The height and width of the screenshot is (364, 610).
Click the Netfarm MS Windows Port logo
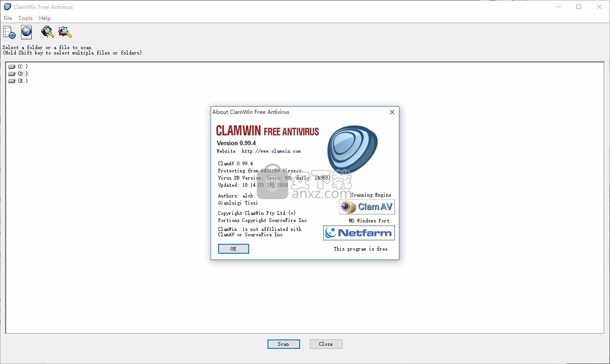[x=359, y=233]
